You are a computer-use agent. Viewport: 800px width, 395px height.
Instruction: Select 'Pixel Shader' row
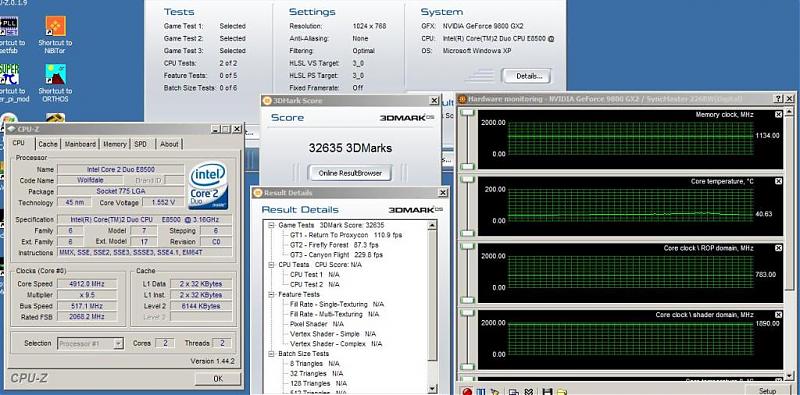tap(317, 324)
